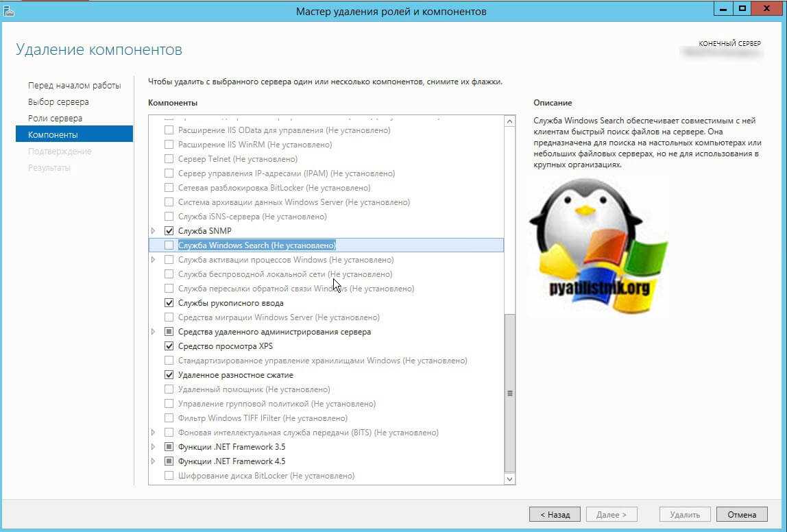The image size is (787, 532).
Task: Uncheck the Служба SNMP checkbox
Action: click(169, 231)
